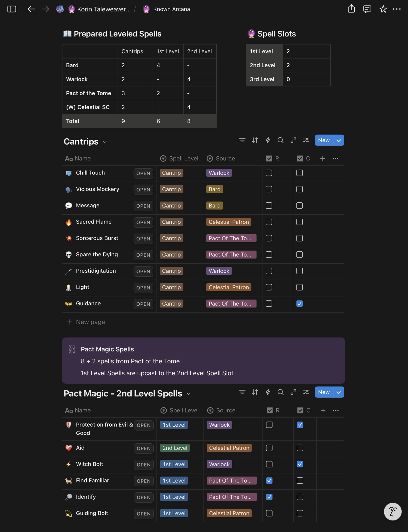The height and width of the screenshot is (532, 408).
Task: Click the Celestial Patron tag for Sacred Flame
Action: (x=229, y=222)
